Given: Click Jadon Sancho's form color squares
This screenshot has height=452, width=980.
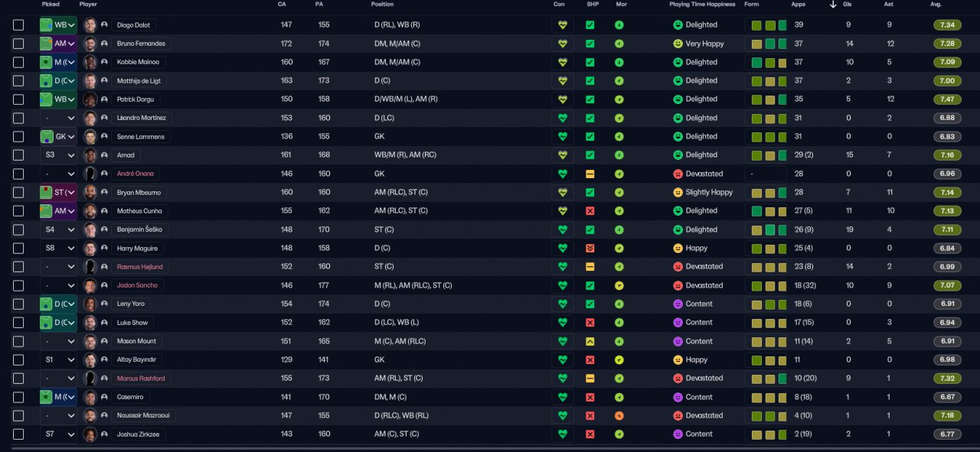Looking at the screenshot, I should [769, 285].
